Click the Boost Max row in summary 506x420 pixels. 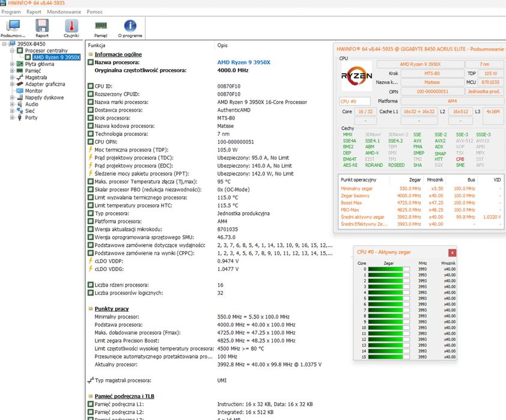pos(421,203)
